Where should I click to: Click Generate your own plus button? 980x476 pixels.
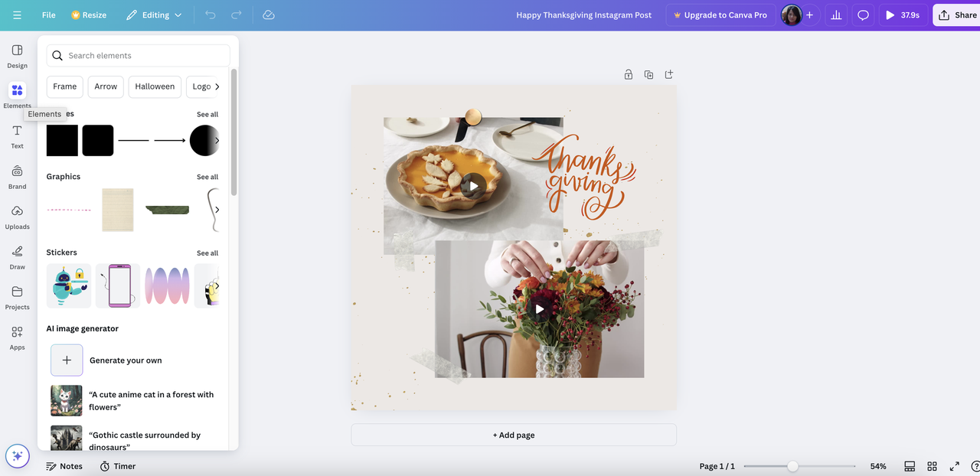coord(67,360)
